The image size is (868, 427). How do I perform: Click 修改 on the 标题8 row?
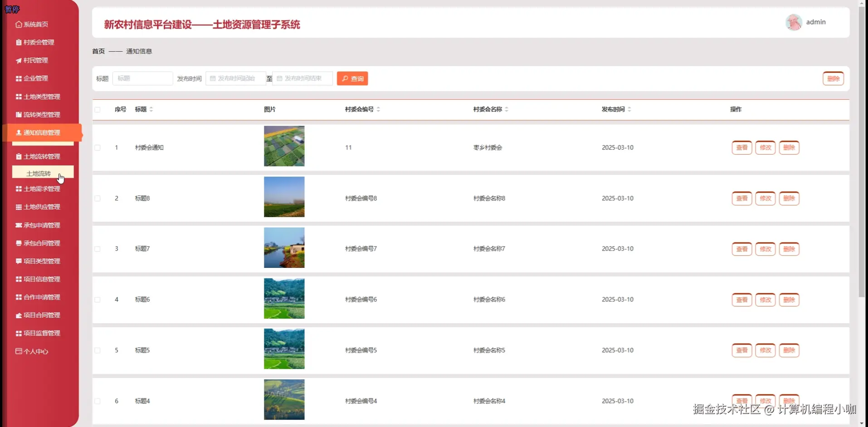pos(766,198)
